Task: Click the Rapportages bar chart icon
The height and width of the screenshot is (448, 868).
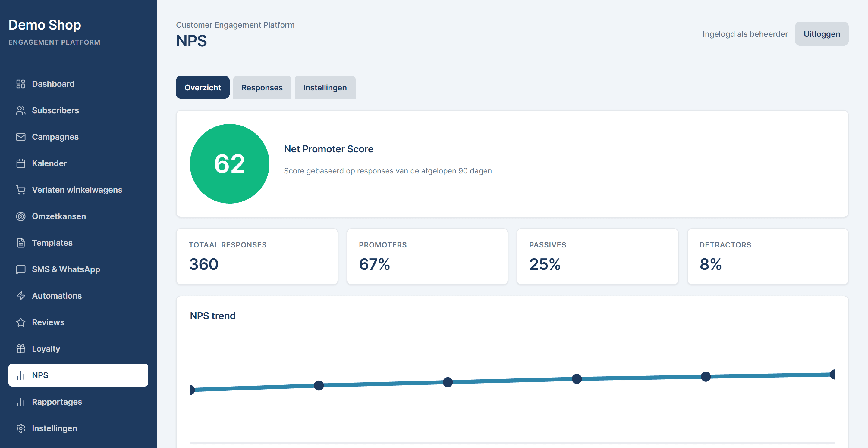Action: (20, 402)
